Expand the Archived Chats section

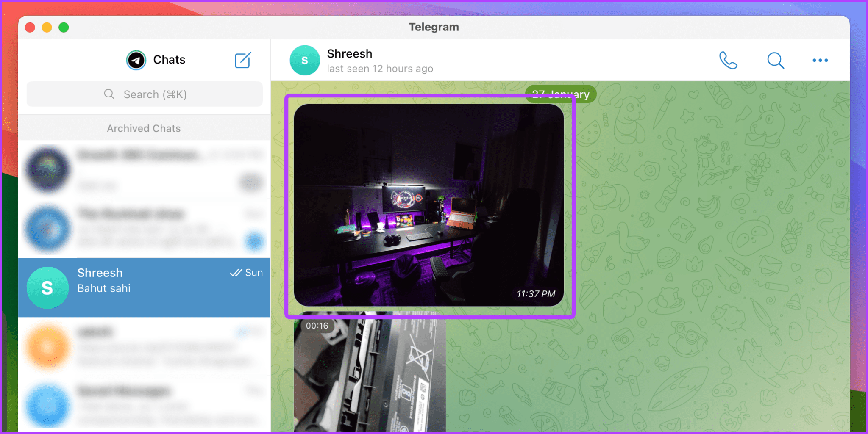point(144,128)
